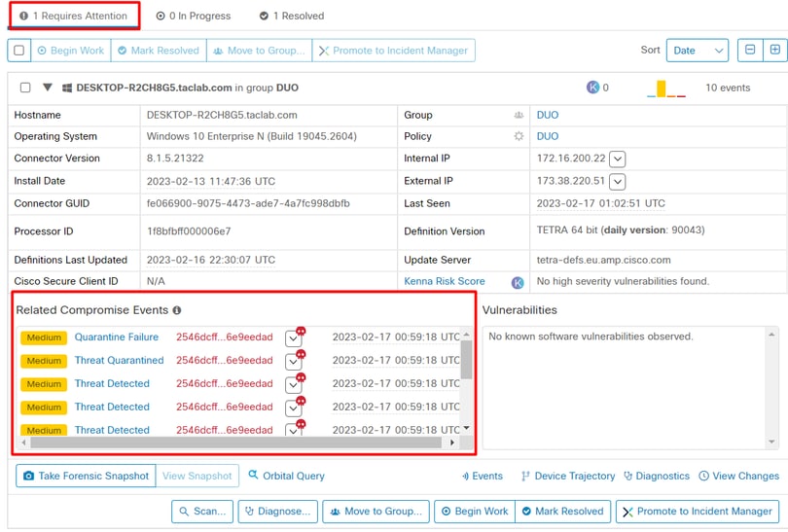Click the hash in the Quarantine Failure row
This screenshot has height=532, width=788.
pos(224,337)
